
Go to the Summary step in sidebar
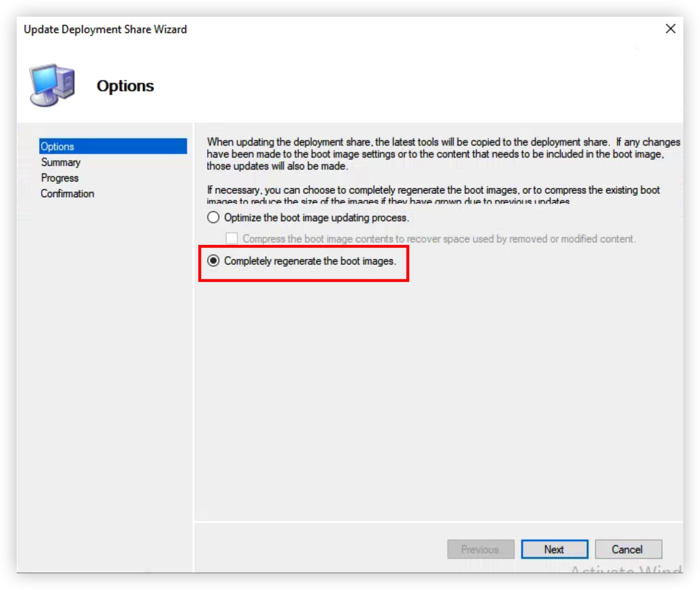61,162
